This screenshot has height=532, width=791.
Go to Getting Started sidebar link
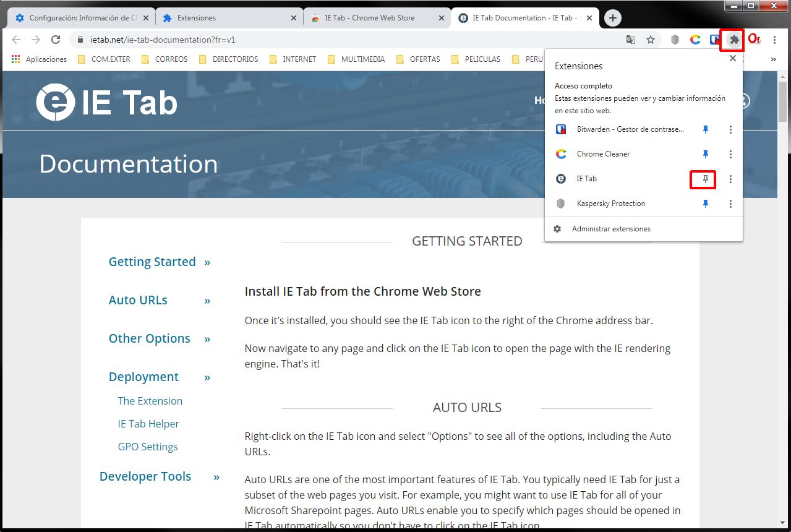[x=152, y=262]
